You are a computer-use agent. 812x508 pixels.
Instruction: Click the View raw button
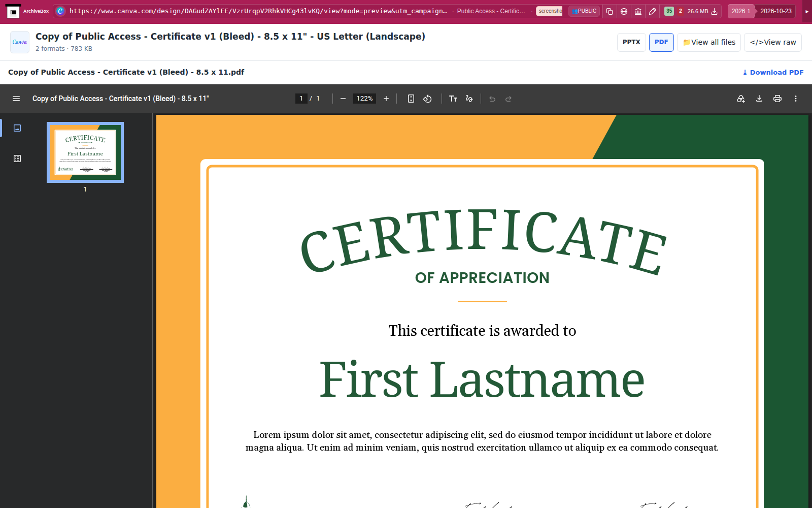[773, 42]
